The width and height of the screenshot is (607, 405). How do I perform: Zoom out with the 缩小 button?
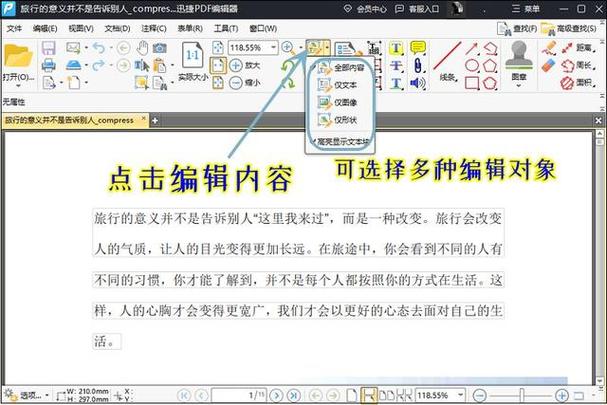coord(245,82)
